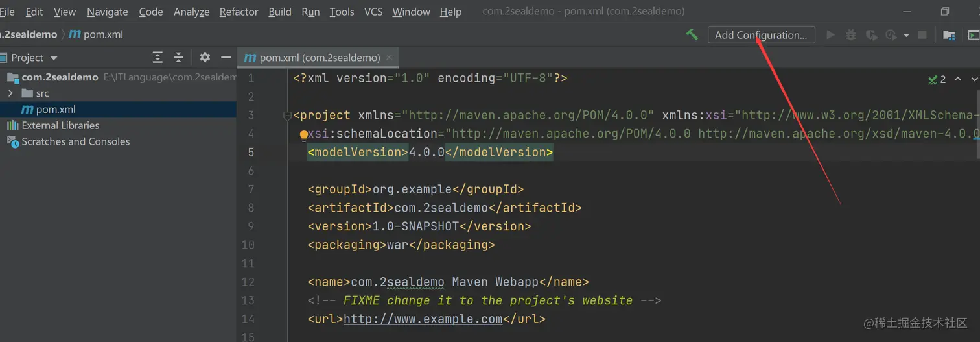Open the Navigate menu
980x342 pixels.
click(x=108, y=12)
